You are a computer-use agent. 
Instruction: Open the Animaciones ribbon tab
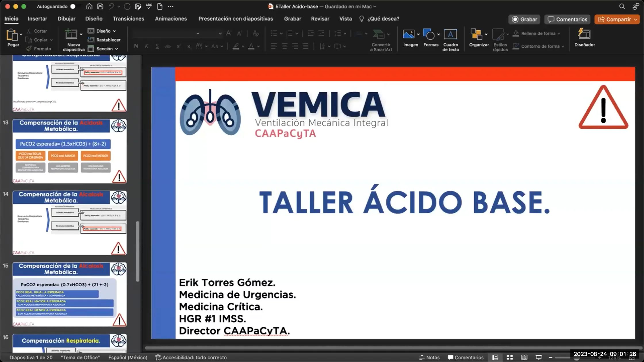click(x=171, y=19)
